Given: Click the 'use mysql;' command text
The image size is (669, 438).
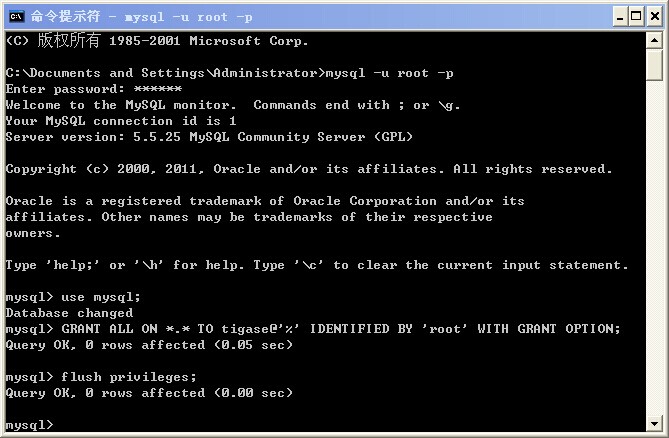Looking at the screenshot, I should pyautogui.click(x=101, y=297).
